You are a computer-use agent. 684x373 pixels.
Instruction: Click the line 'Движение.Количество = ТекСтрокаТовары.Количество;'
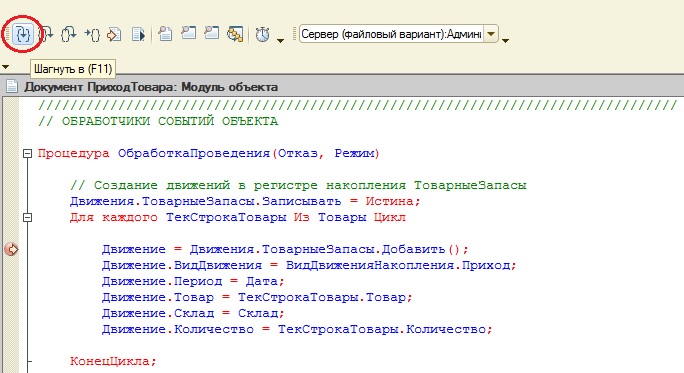pyautogui.click(x=298, y=329)
